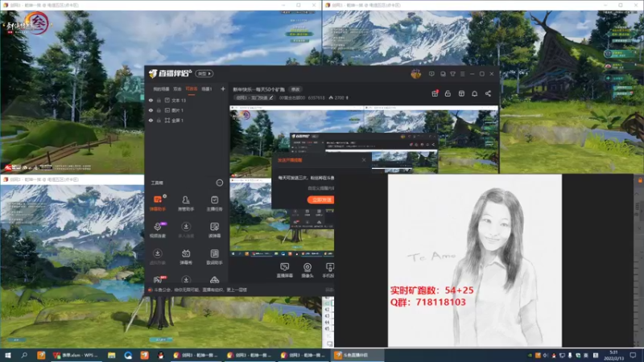The height and width of the screenshot is (362, 644).
Task: Click the popularity counter 2700
Action: pyautogui.click(x=339, y=97)
